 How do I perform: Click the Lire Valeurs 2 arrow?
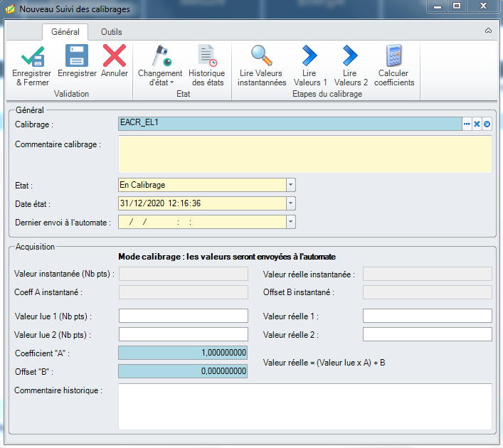(x=351, y=57)
